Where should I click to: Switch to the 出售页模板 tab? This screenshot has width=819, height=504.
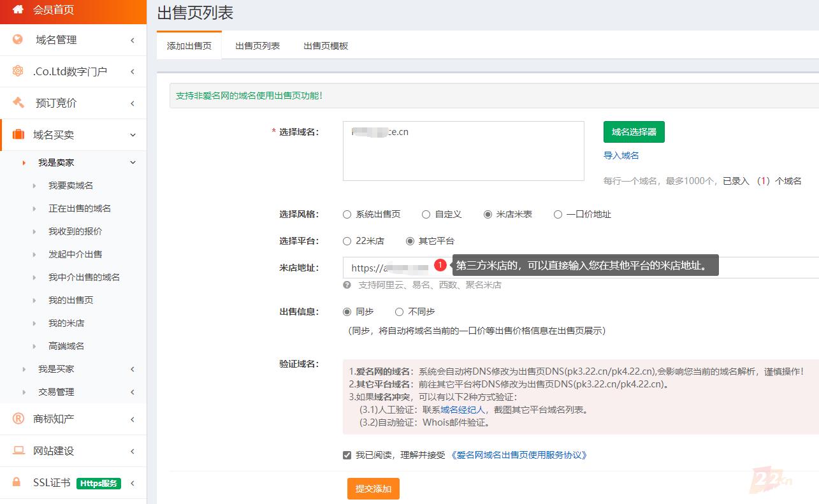coord(326,46)
